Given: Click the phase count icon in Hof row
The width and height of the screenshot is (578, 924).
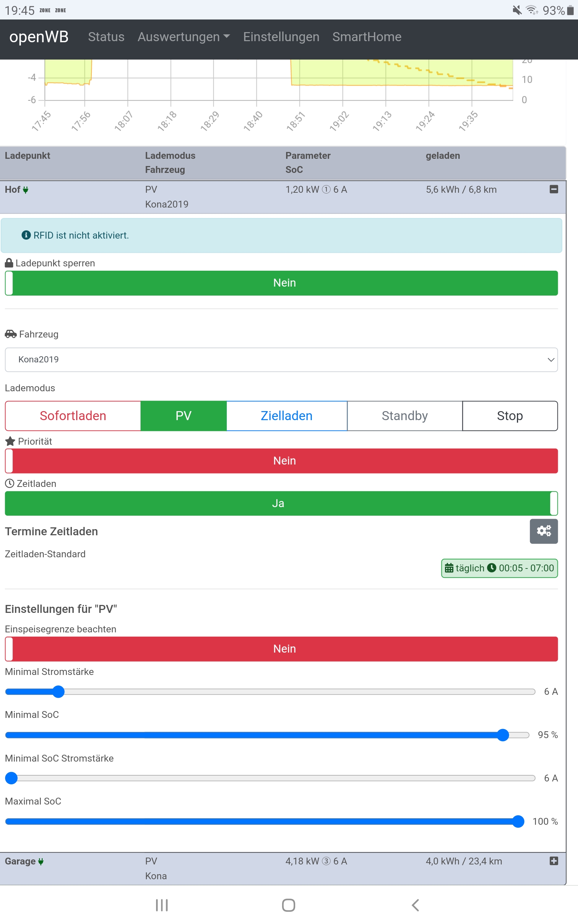Looking at the screenshot, I should 326,189.
